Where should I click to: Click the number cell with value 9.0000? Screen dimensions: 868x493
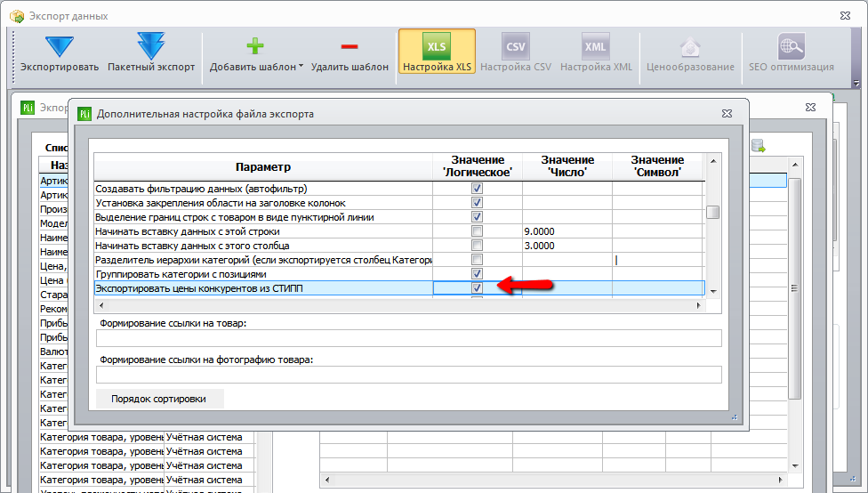(567, 231)
